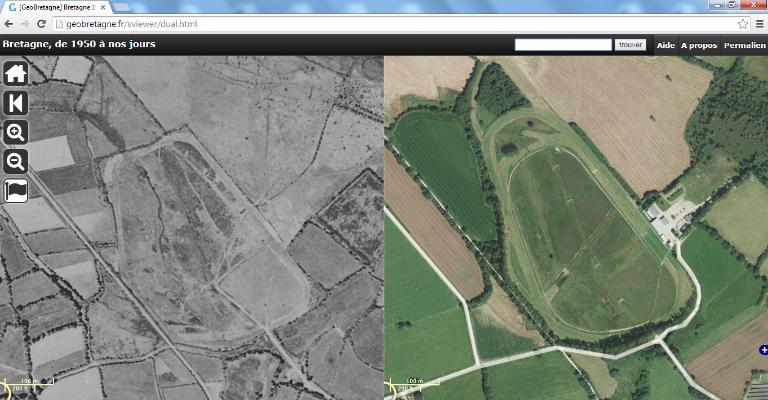Viewport: 768px width, 400px height.
Task: Click the skip-to-start arrow map button
Action: pyautogui.click(x=16, y=103)
